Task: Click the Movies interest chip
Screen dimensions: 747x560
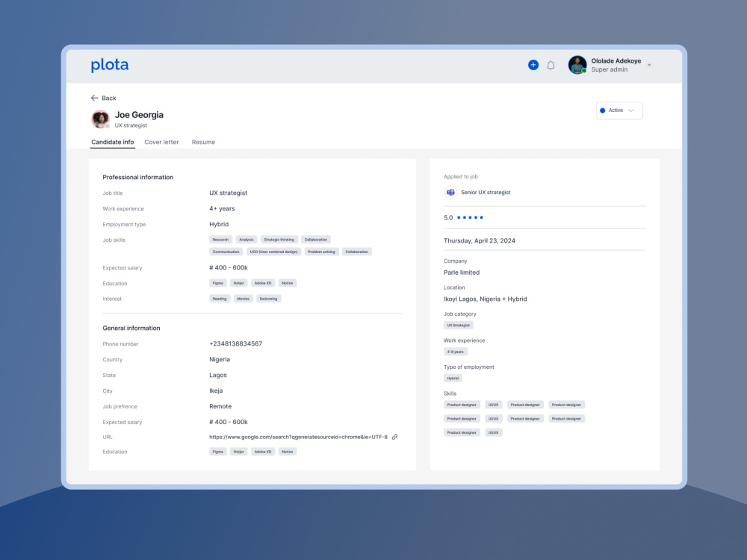Action: pos(243,299)
